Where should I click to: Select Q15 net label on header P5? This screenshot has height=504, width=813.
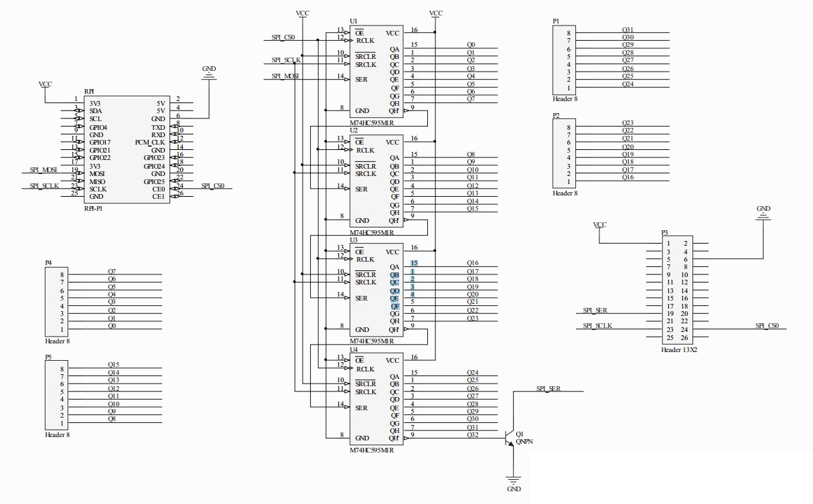pos(114,365)
